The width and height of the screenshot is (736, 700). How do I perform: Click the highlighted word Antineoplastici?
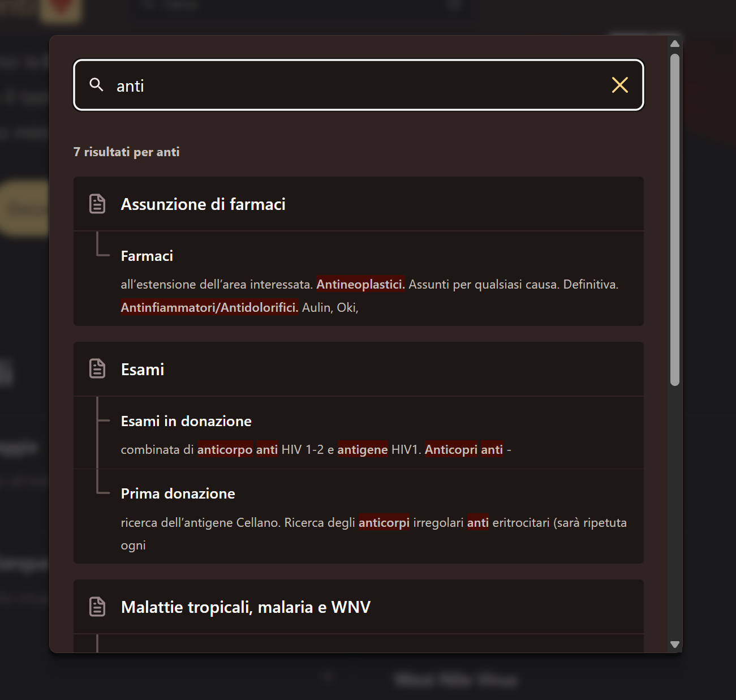(360, 285)
